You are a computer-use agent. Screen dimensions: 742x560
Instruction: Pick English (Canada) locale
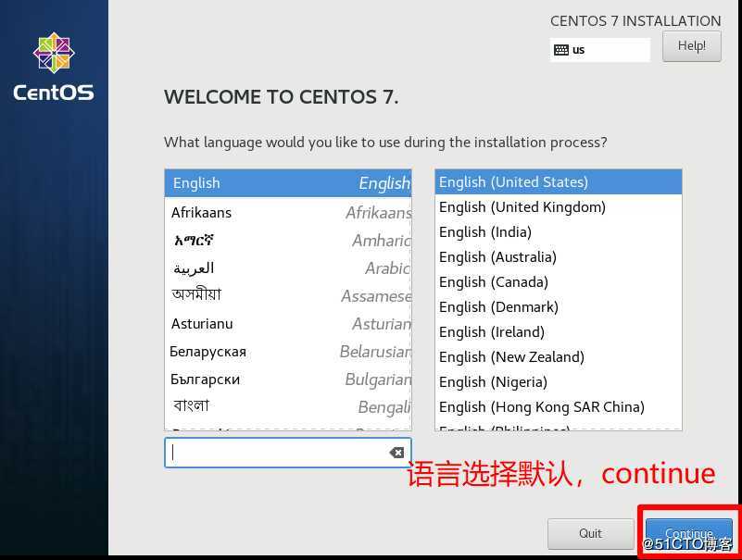click(x=559, y=282)
